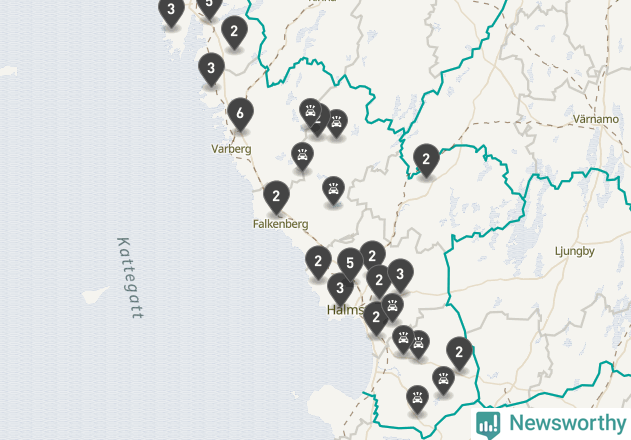Click the 2 marker on the teal county border
Screen dimensions: 631x440
point(426,160)
